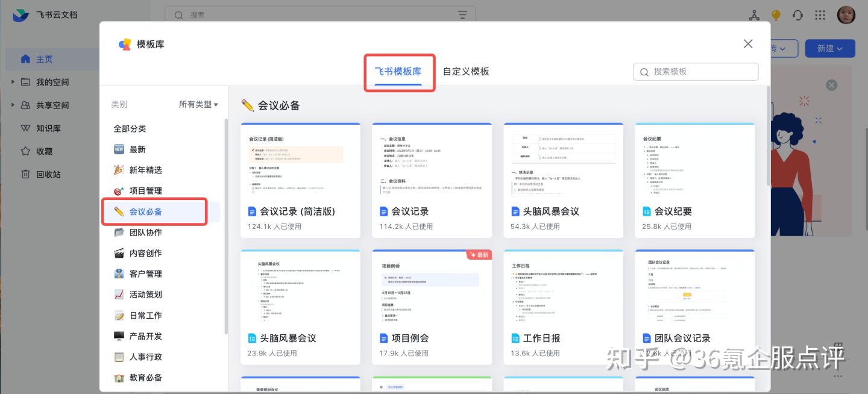Open 工作日报 template thumbnail

[563, 287]
